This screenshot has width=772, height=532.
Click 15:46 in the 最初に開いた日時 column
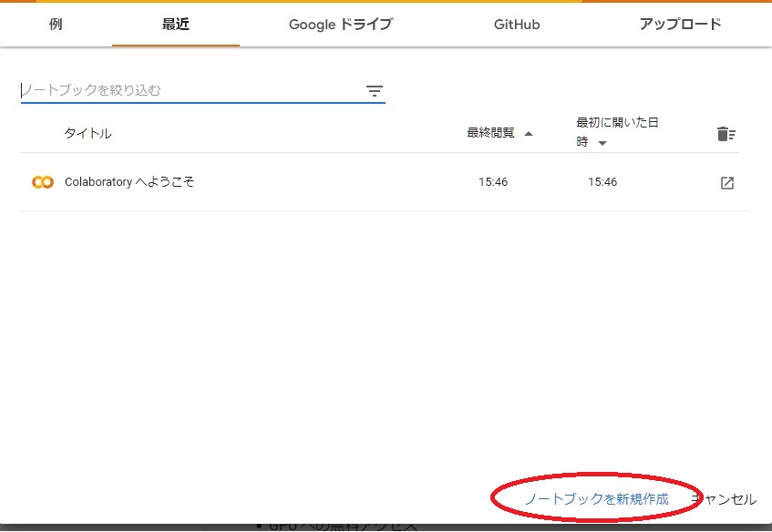tap(602, 182)
